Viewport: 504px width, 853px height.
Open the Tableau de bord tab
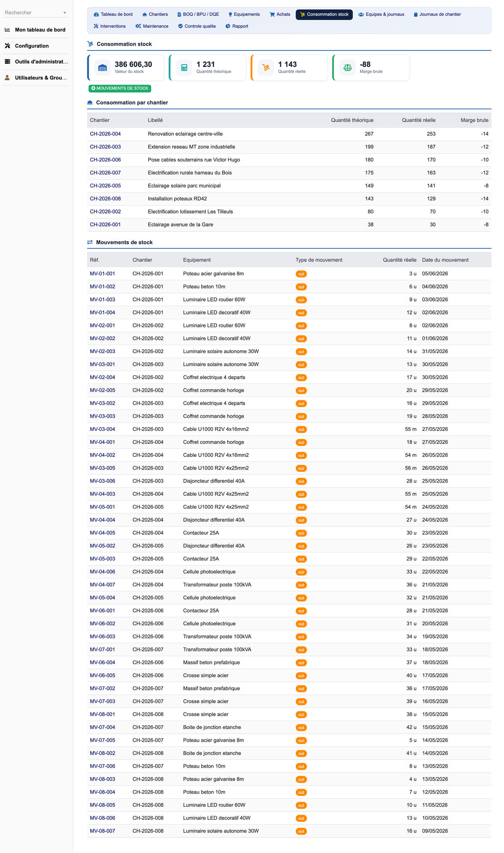113,14
